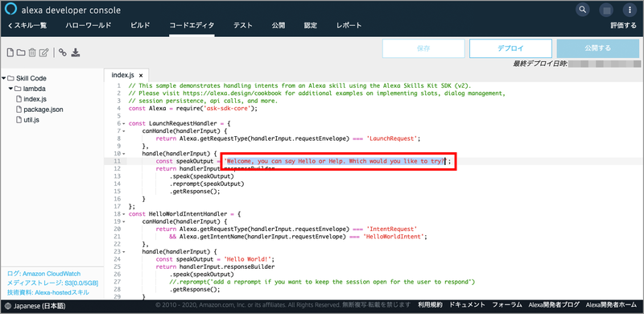The image size is (644, 314).
Task: Open the 認定 tab
Action: click(x=311, y=26)
